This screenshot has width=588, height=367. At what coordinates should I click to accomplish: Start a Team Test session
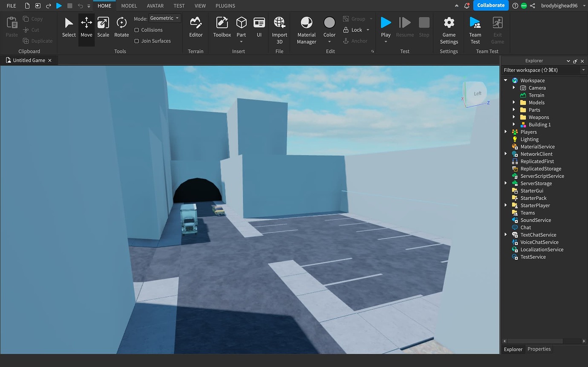475,28
